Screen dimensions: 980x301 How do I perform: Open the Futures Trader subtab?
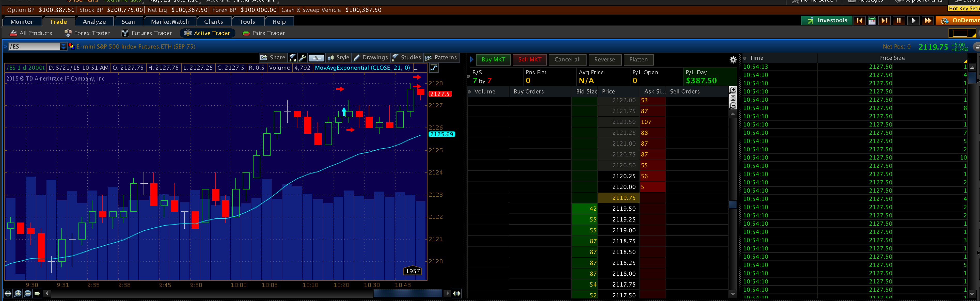pyautogui.click(x=147, y=33)
